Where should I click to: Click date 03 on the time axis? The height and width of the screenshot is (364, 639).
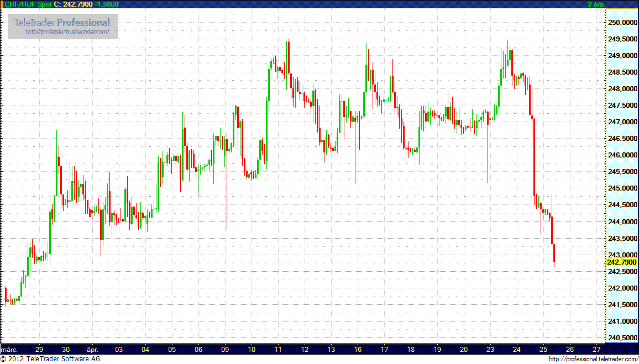click(x=119, y=350)
